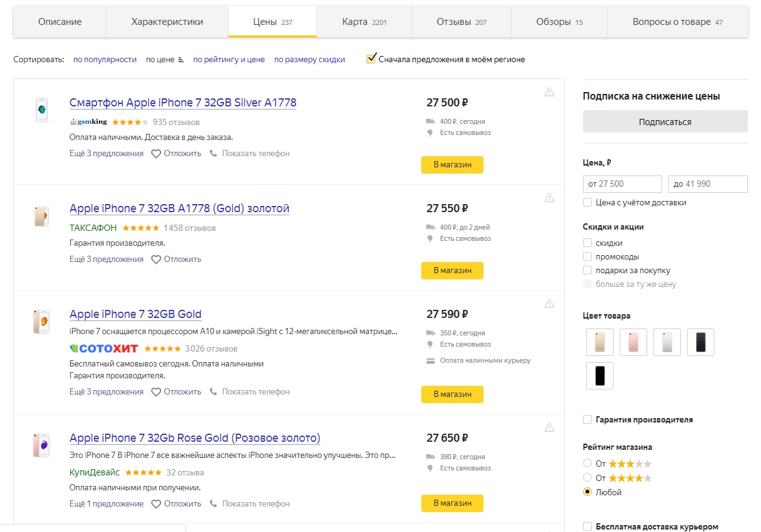Open Вопросы о товаре tab
The height and width of the screenshot is (532, 761).
678,22
